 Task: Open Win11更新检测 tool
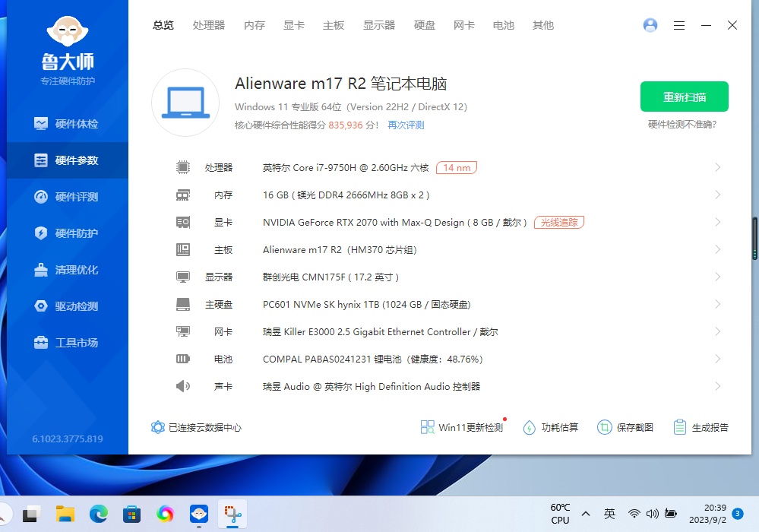point(462,427)
